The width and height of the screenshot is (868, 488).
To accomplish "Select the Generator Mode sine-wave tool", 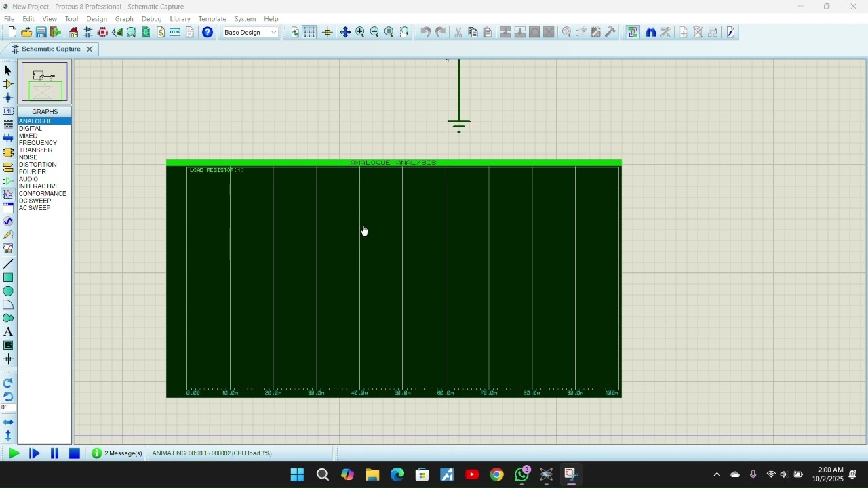I will (8, 222).
